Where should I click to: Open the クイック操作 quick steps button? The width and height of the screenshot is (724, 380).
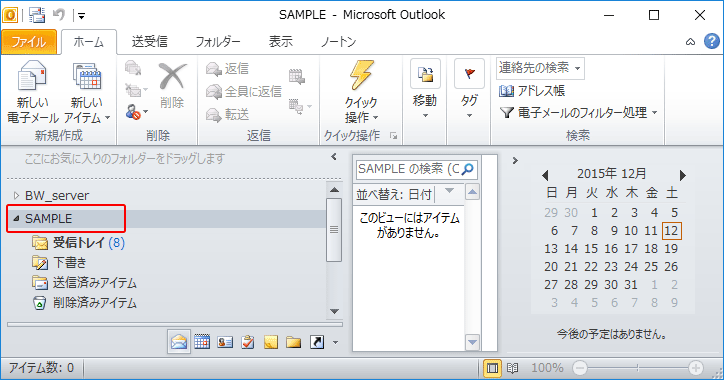point(361,92)
